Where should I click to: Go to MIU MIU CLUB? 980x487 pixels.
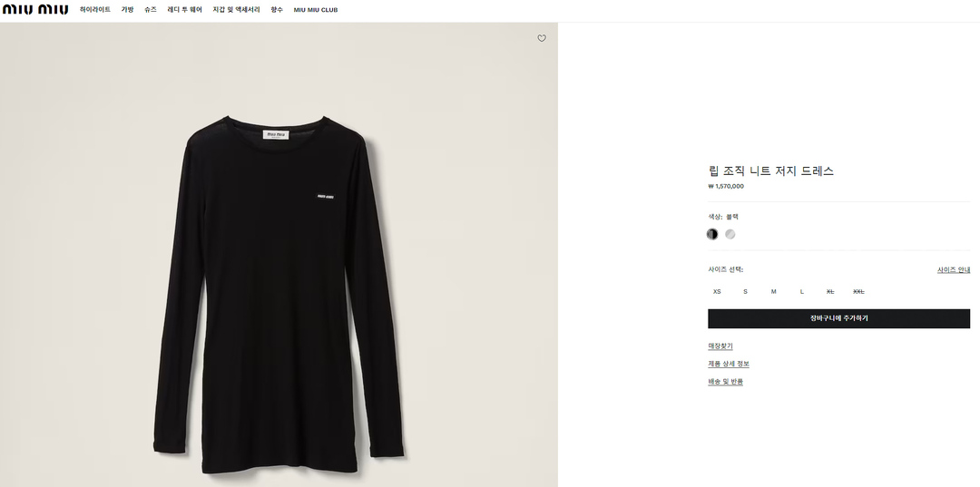[316, 10]
